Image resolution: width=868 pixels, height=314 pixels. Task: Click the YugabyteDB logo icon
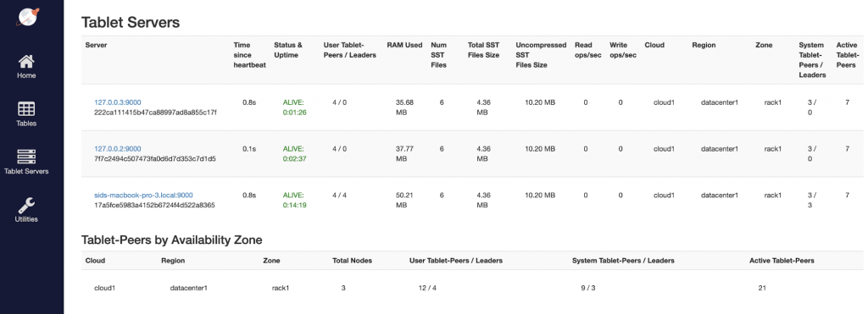(x=27, y=17)
